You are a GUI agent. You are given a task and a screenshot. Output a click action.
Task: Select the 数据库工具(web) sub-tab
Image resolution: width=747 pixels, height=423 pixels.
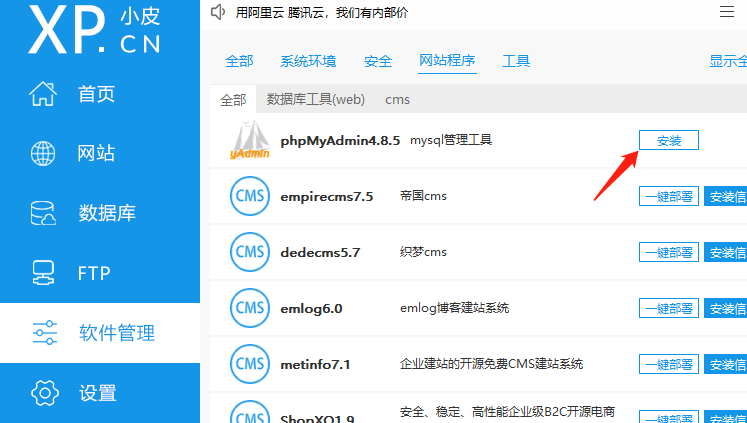click(315, 100)
